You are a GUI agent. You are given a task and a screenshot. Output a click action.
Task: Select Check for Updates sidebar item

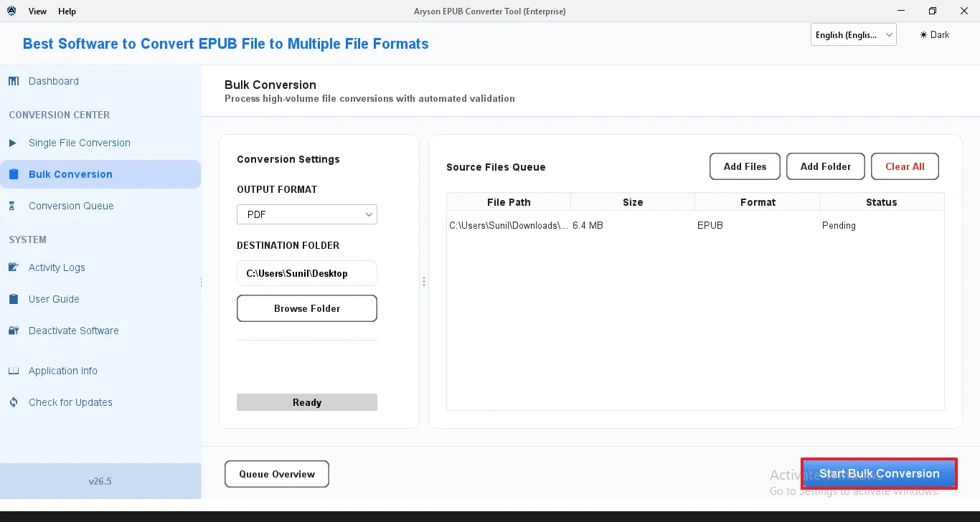[100, 402]
